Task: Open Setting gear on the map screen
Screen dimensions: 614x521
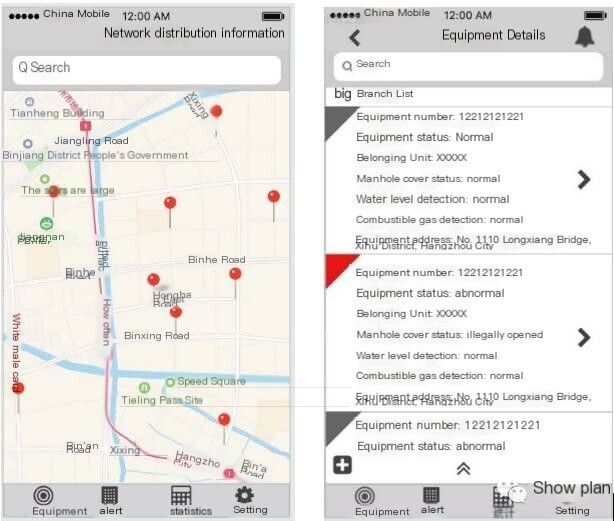Action: pos(250,500)
